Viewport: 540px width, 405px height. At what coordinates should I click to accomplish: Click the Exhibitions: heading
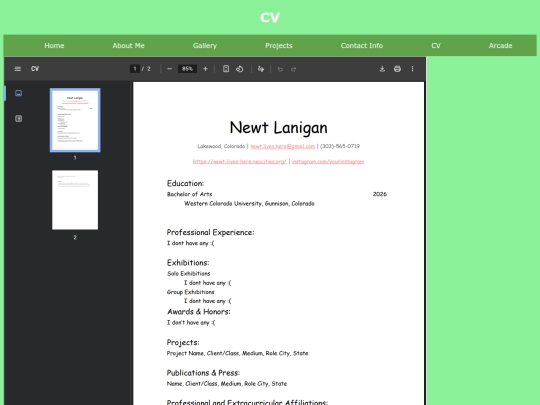pos(188,263)
